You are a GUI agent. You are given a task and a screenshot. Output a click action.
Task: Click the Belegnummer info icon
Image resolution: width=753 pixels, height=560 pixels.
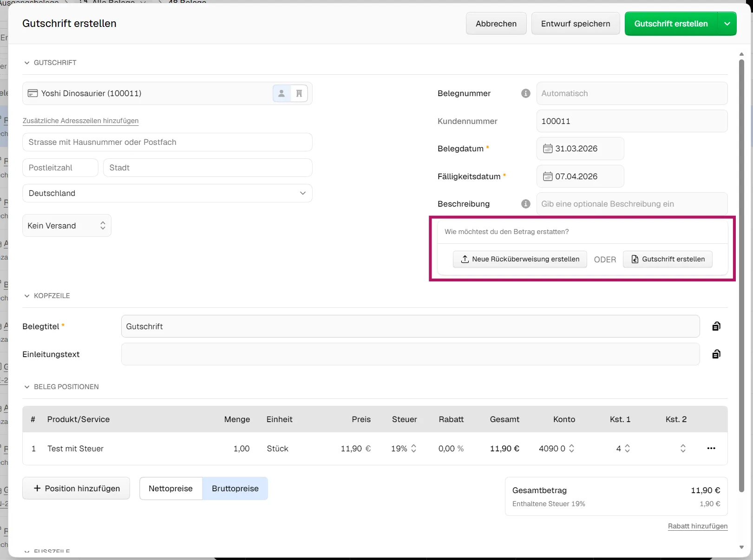coord(525,93)
